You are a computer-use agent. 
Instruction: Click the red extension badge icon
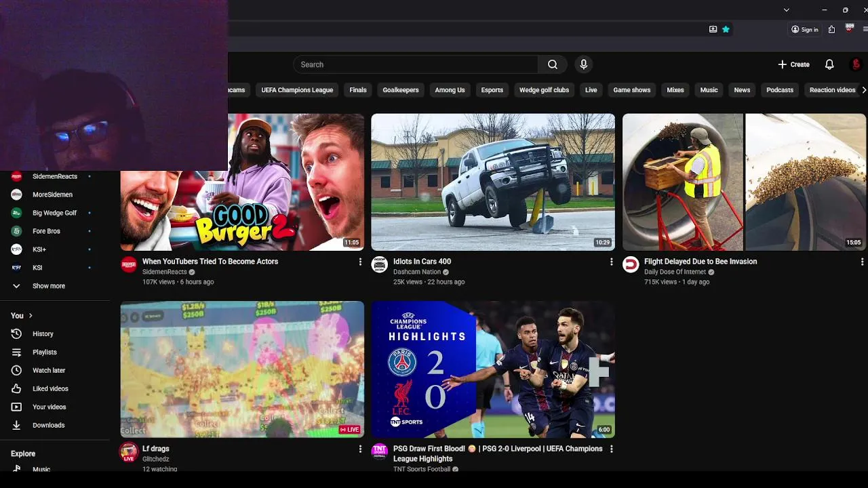click(x=849, y=28)
